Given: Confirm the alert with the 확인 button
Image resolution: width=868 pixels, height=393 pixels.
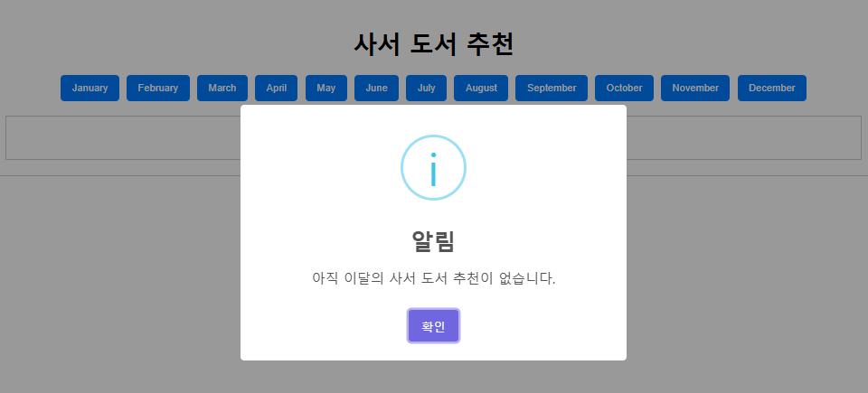Looking at the screenshot, I should point(433,326).
